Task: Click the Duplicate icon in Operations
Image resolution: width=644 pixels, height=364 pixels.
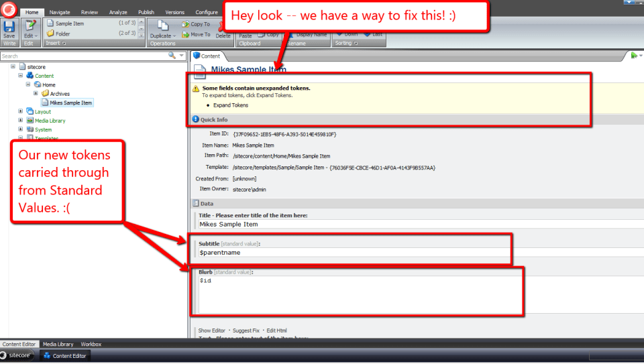Action: (x=162, y=25)
